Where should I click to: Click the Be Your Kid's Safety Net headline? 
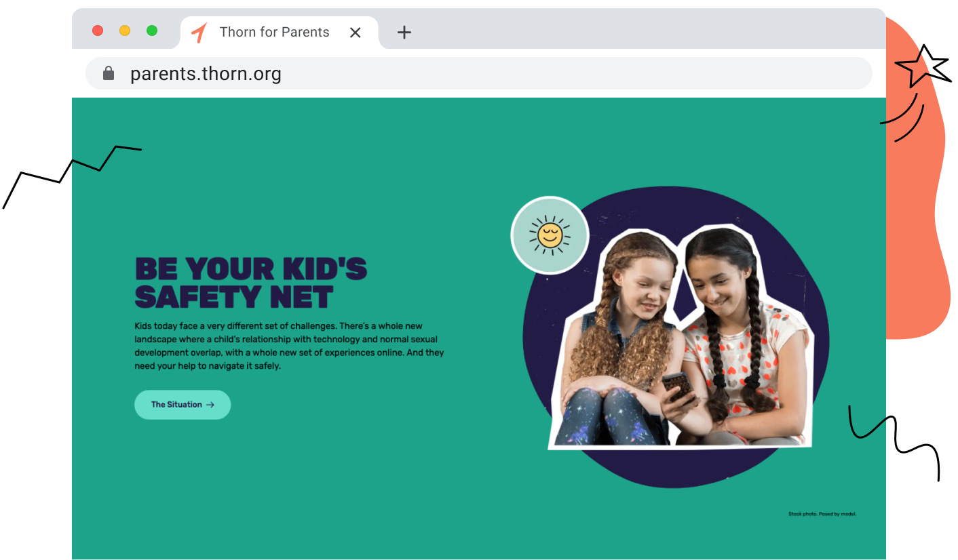tap(251, 283)
